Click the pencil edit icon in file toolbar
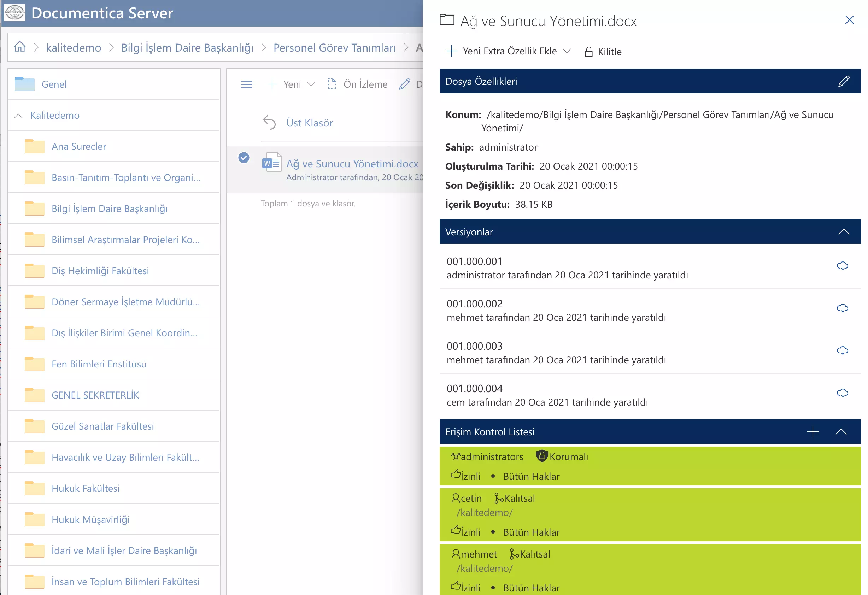868x595 pixels. coord(405,84)
